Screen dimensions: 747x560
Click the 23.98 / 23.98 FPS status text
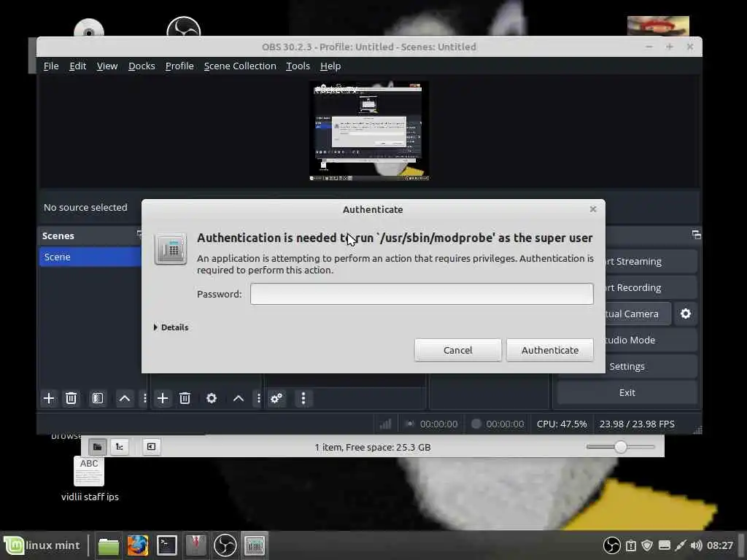pyautogui.click(x=637, y=424)
